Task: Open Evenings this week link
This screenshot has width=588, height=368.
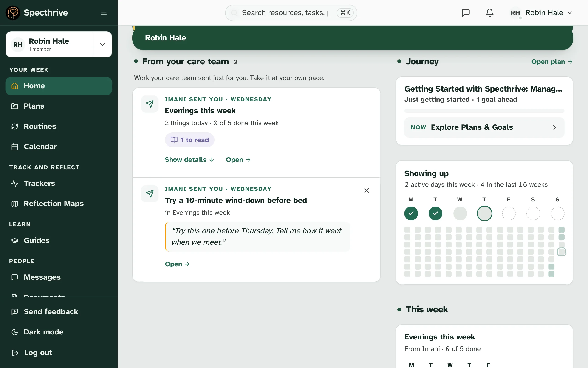Action: tap(238, 160)
